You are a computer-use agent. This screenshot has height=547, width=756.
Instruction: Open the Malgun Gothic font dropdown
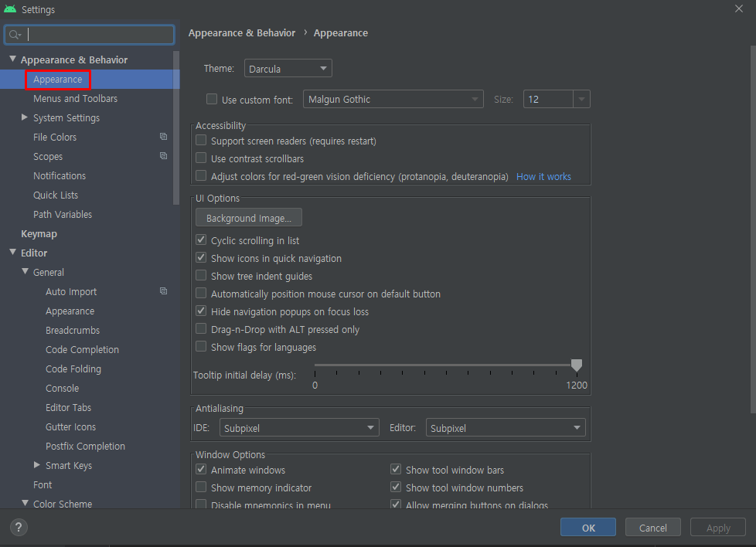(x=393, y=100)
